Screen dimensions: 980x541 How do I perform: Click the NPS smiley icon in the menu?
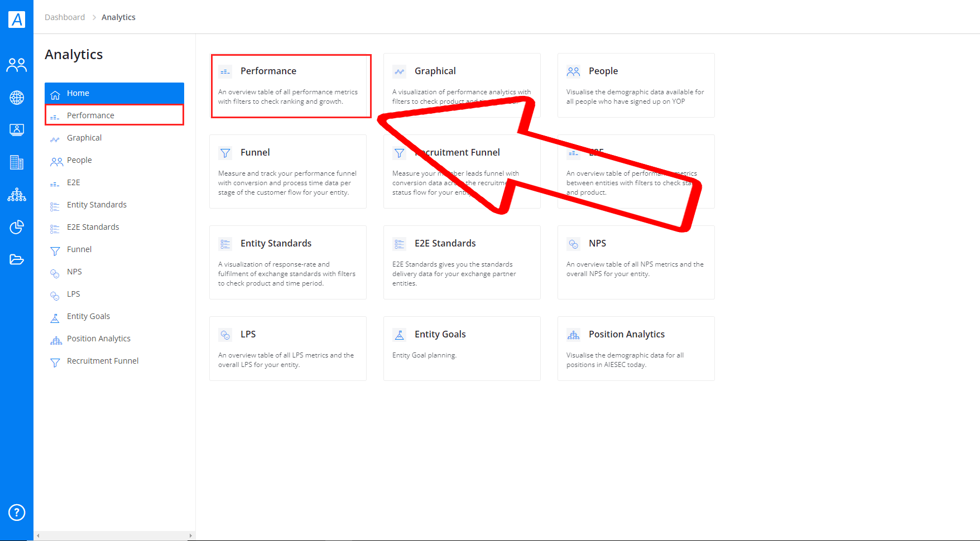point(55,273)
